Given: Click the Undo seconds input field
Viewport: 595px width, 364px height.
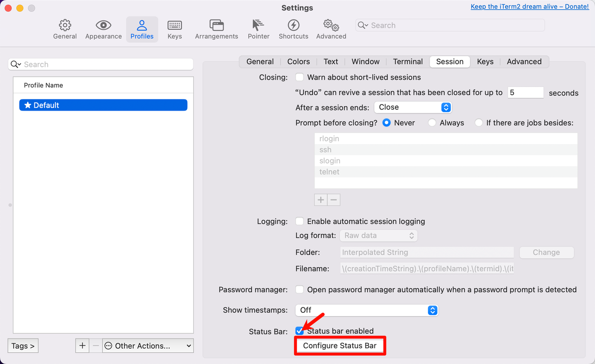Looking at the screenshot, I should (525, 93).
